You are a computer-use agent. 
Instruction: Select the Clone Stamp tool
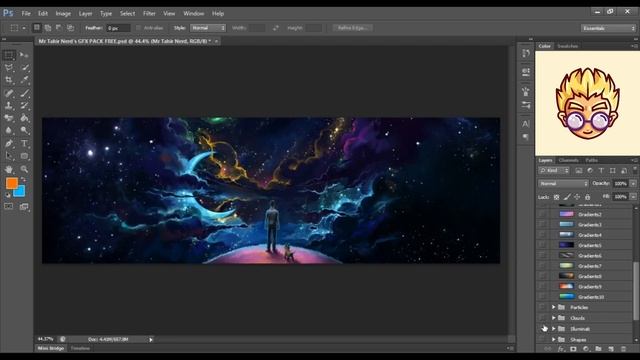click(9, 106)
